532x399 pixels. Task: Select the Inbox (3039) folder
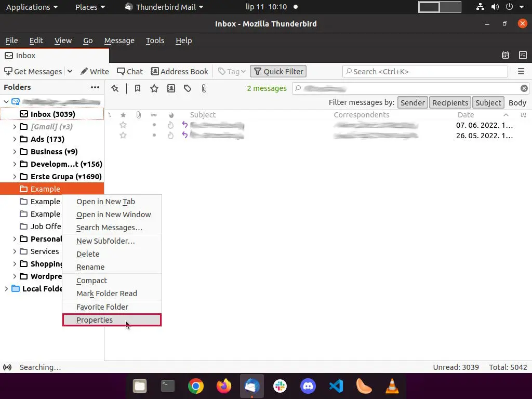(x=52, y=114)
